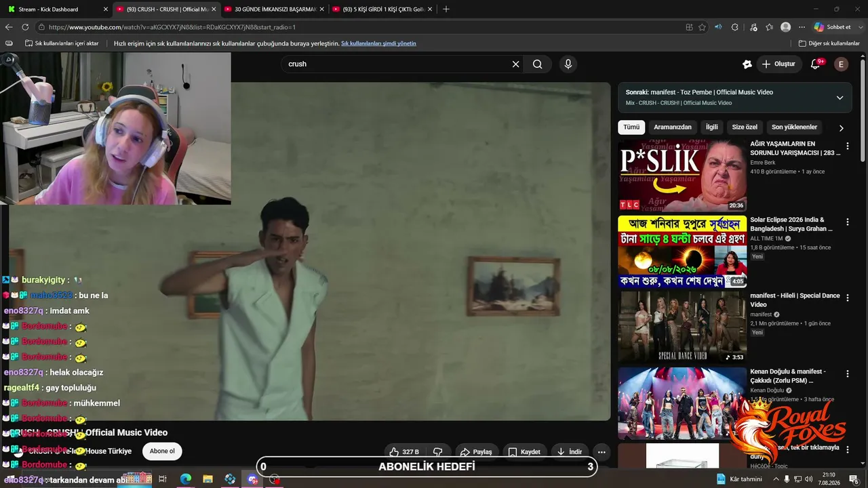Reload the YouTube page
The image size is (868, 488).
tap(25, 27)
